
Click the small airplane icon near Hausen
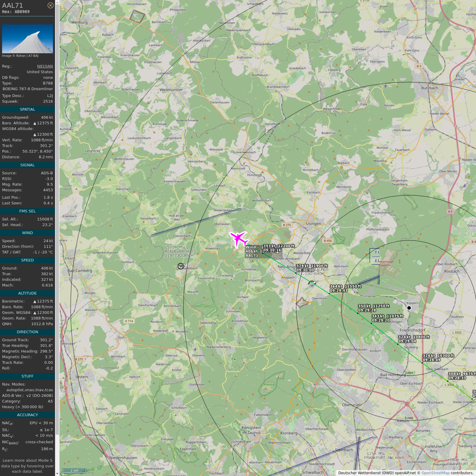(385, 86)
